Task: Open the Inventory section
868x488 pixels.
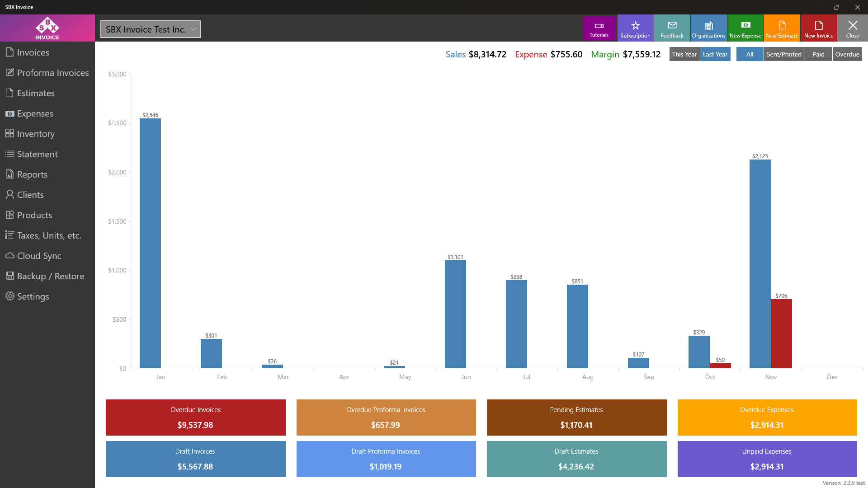Action: pyautogui.click(x=35, y=134)
